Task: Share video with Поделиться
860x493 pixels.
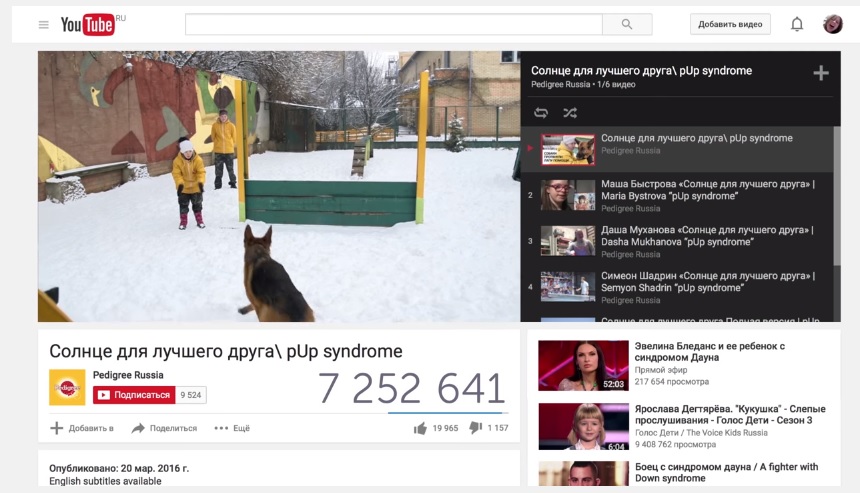Action: (164, 428)
